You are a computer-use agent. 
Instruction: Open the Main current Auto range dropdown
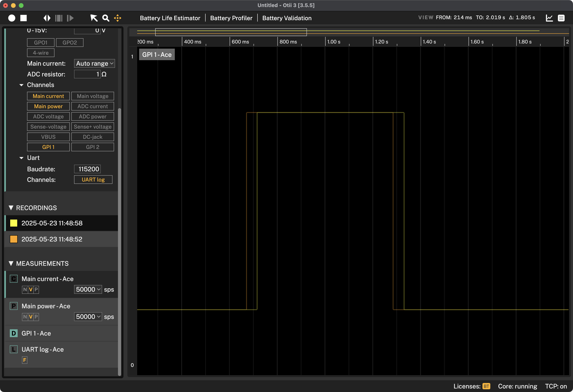point(94,63)
